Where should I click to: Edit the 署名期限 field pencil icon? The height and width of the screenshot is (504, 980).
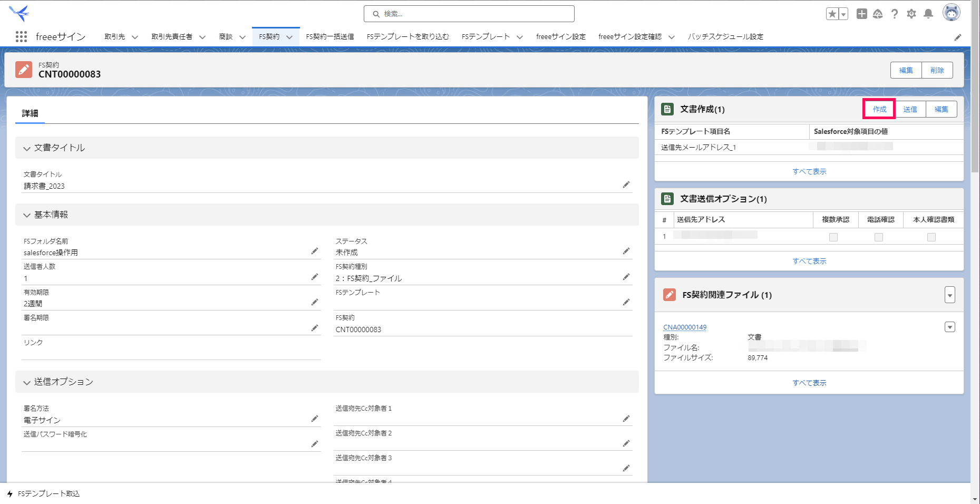pyautogui.click(x=315, y=328)
